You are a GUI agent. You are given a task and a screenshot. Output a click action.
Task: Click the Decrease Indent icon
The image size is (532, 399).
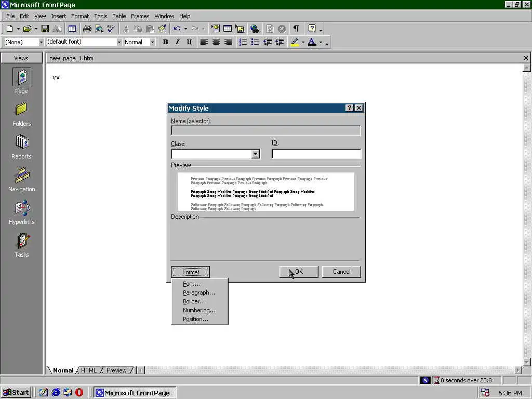(x=268, y=42)
